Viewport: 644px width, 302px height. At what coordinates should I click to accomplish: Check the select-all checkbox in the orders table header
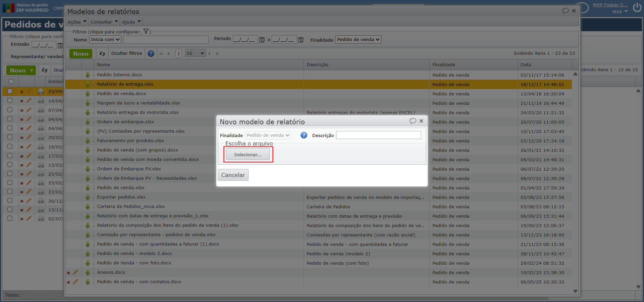[x=11, y=81]
